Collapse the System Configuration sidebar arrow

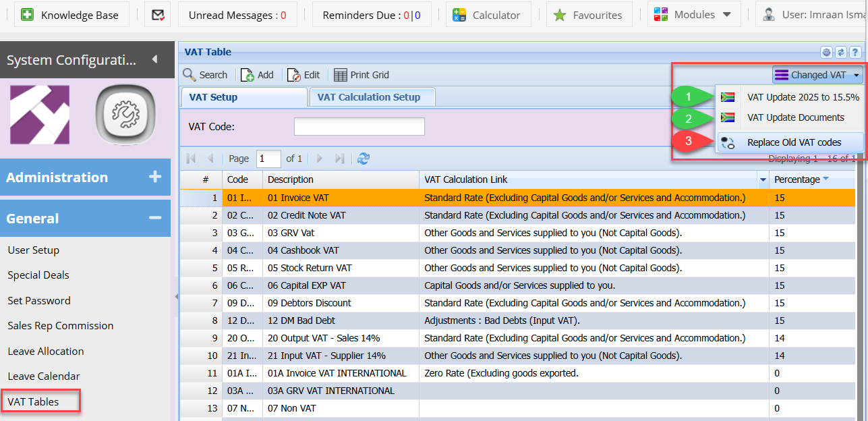click(x=154, y=59)
